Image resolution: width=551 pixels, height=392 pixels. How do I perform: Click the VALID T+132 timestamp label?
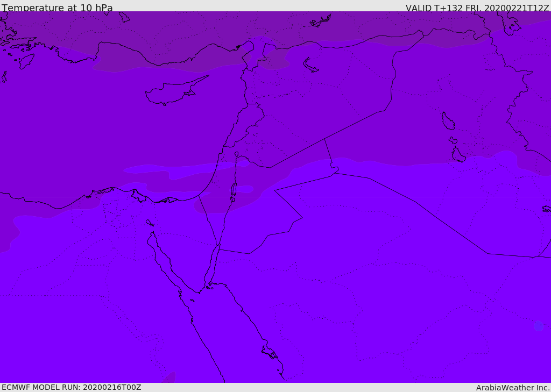tap(477, 8)
